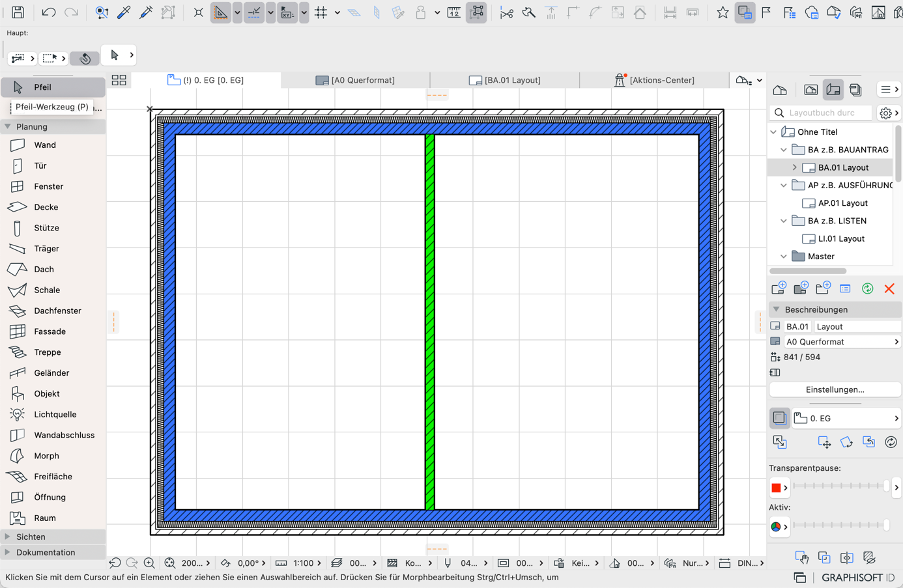This screenshot has width=903, height=588.
Task: Click the Einstellungen... button
Action: [x=835, y=389]
